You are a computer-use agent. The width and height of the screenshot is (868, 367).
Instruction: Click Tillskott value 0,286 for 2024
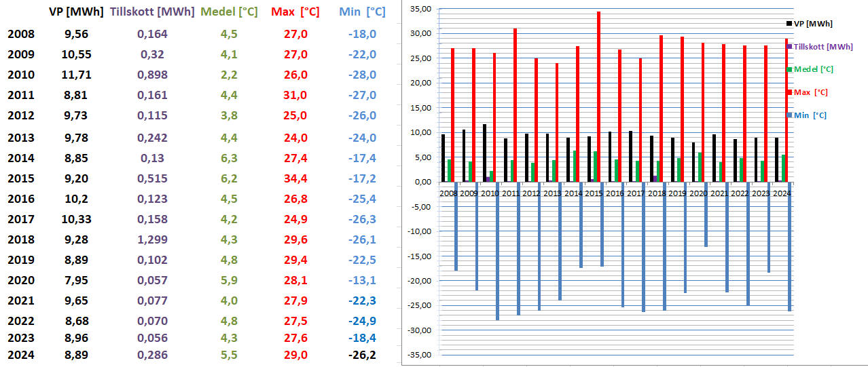152,354
